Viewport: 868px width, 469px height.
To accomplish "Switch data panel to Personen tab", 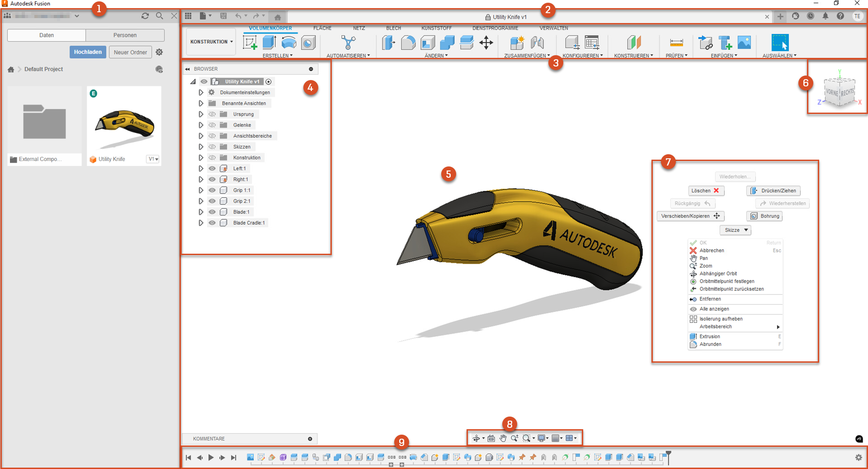I will pos(125,35).
